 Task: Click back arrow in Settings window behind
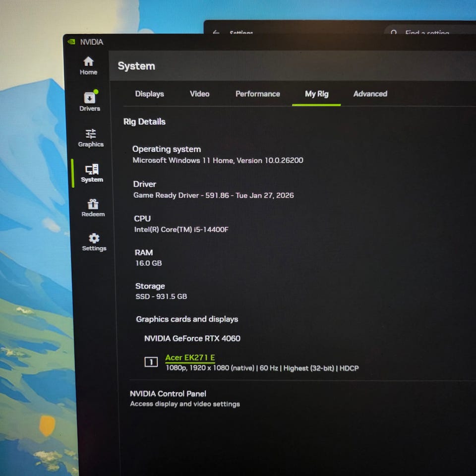(216, 32)
